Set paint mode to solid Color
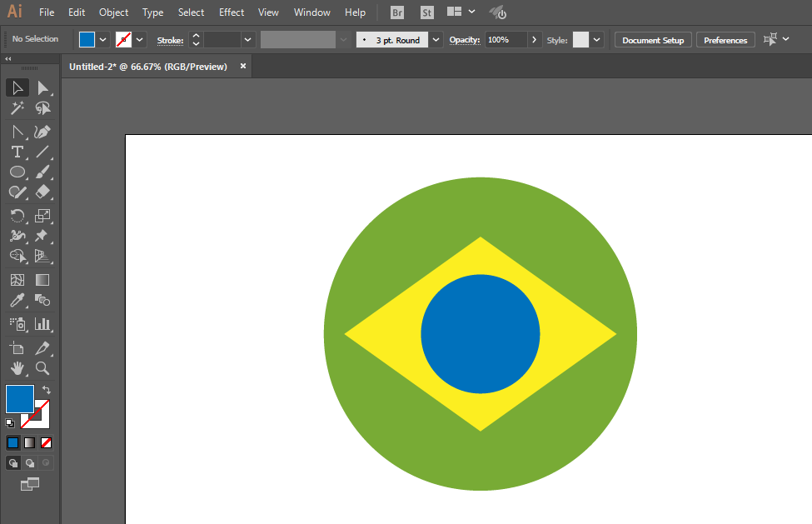 click(x=13, y=442)
